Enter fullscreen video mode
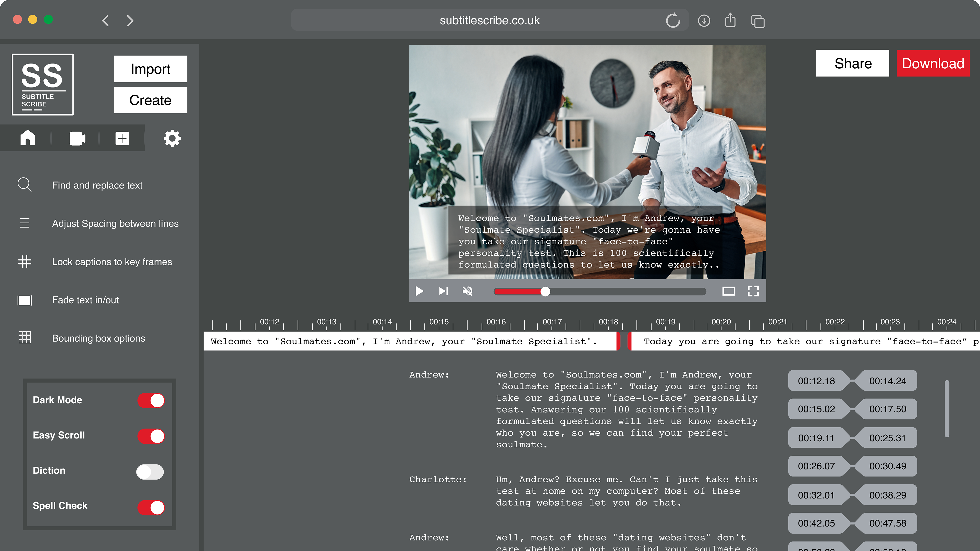 click(753, 291)
